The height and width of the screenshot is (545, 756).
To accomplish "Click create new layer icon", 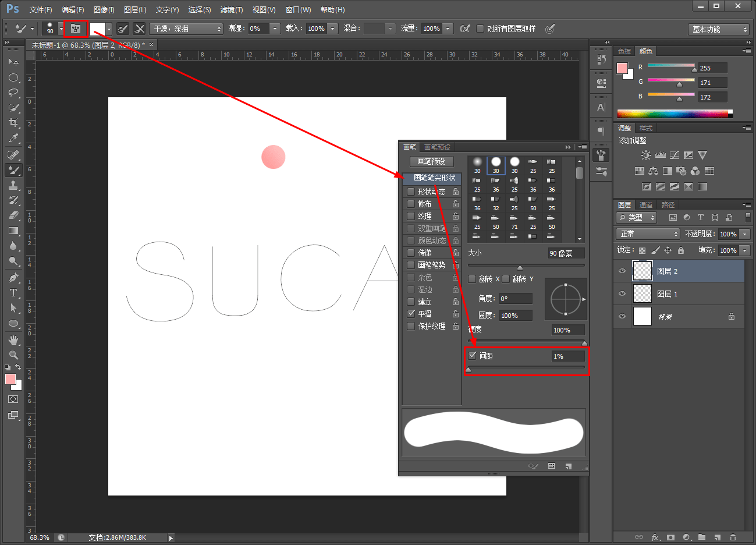I will click(718, 537).
